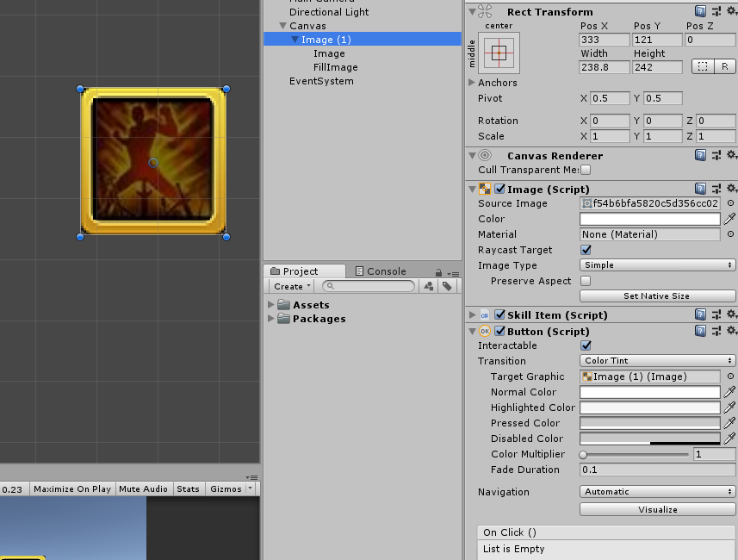
Task: Toggle Stats in Game view
Action: click(x=188, y=488)
